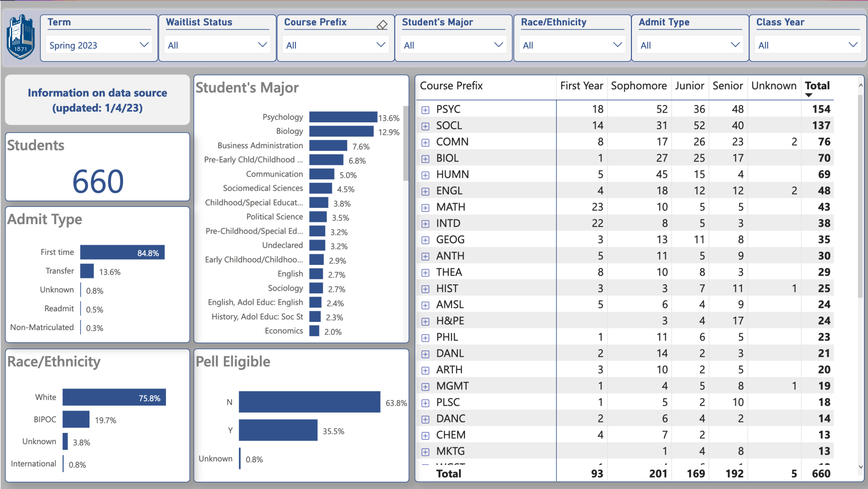Clear Course Prefix filter with eraser icon
Screen dimensions: 868x489
(382, 25)
